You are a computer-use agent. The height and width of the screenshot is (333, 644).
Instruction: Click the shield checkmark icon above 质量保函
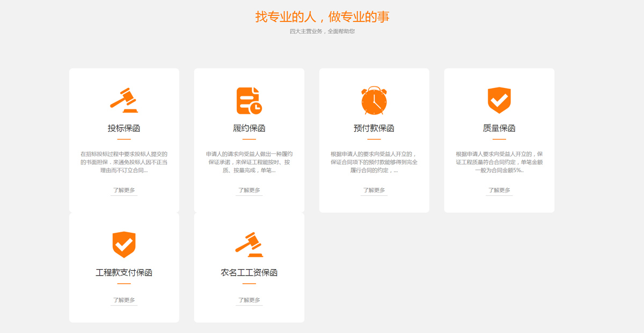pyautogui.click(x=499, y=100)
